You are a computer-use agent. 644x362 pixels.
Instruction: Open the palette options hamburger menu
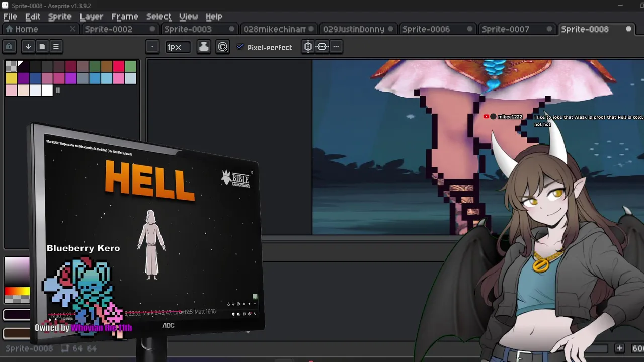(56, 47)
